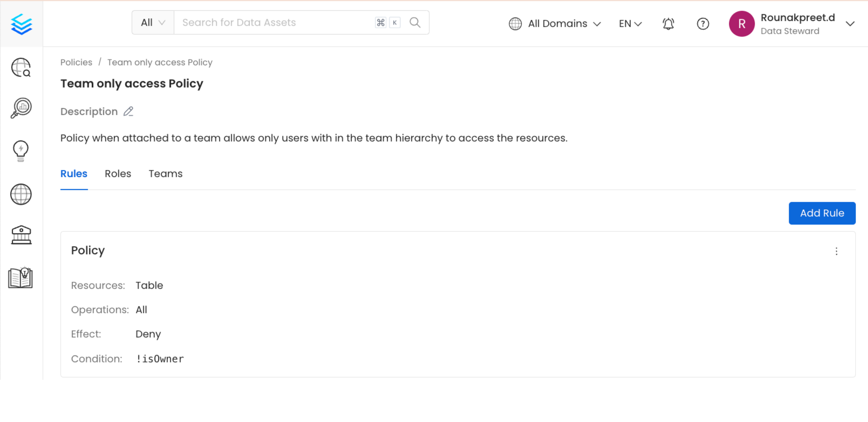Open the Governance bank sidebar icon

click(x=21, y=235)
